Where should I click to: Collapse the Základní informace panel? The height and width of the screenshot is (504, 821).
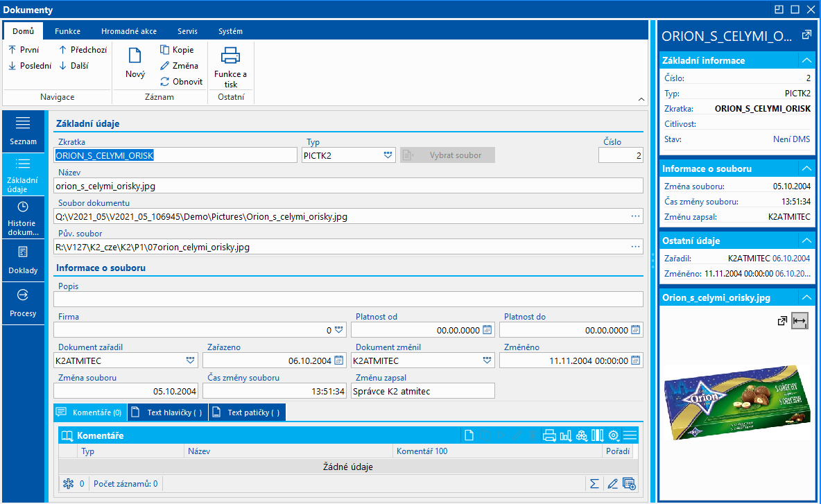[x=805, y=60]
